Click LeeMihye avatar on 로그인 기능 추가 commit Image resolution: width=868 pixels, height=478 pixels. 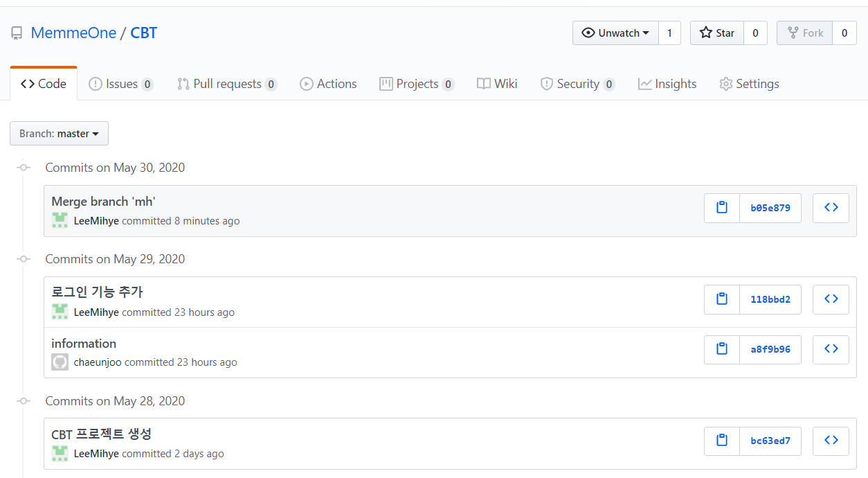coord(60,312)
